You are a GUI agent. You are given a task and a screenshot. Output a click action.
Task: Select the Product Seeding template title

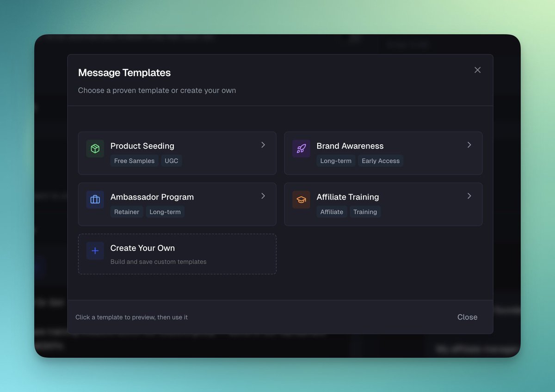142,146
